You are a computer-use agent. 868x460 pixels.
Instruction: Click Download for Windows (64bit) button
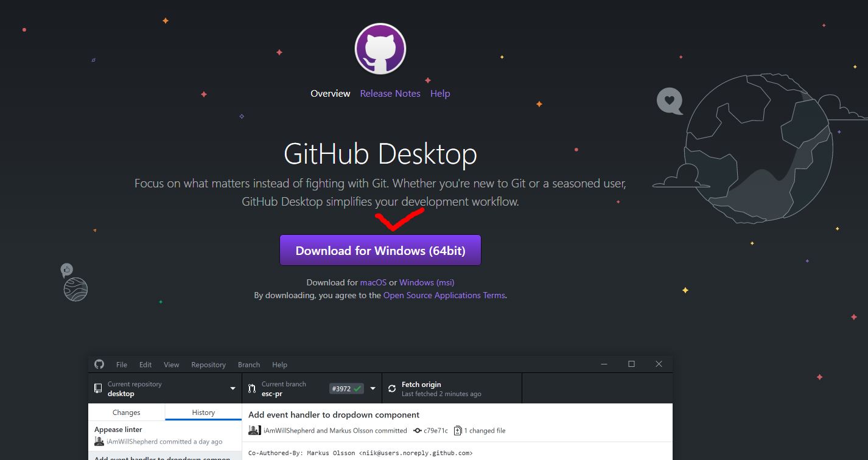click(x=380, y=251)
